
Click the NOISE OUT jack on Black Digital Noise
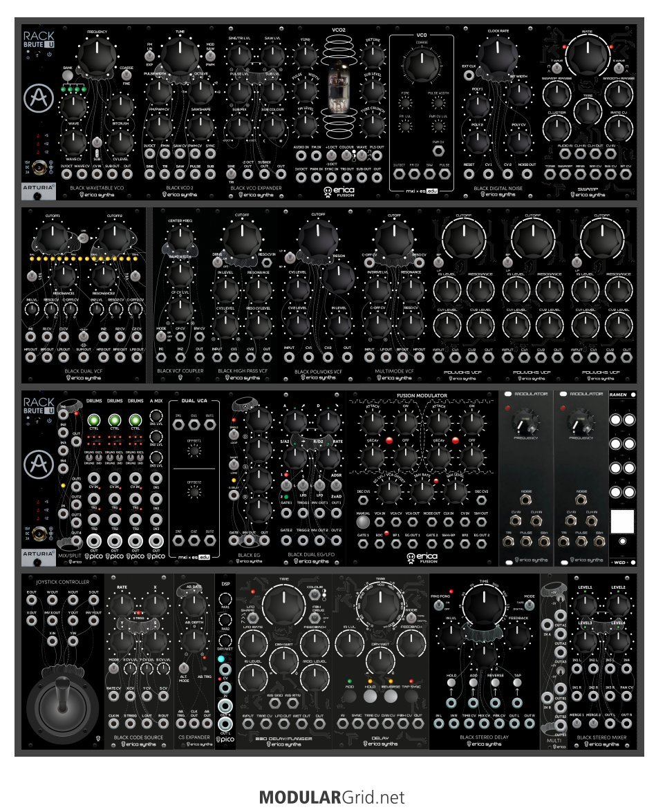pos(527,174)
